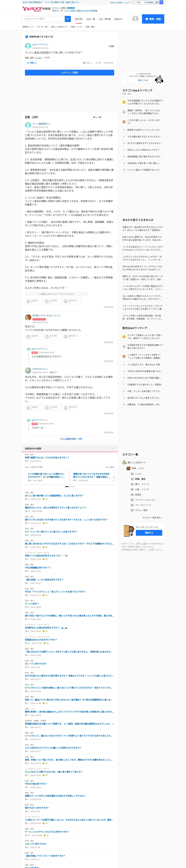Click the 質問・相談 blue button
The width and height of the screenshot is (186, 868).
tap(153, 19)
